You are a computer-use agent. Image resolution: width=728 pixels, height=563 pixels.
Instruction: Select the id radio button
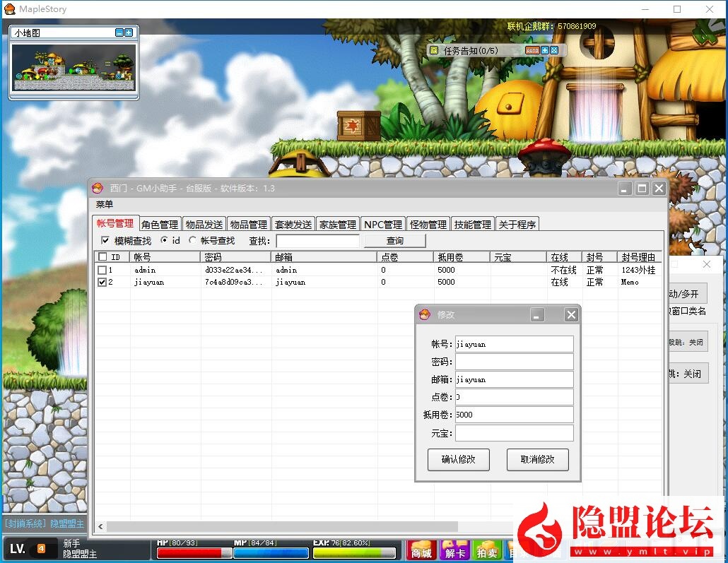(164, 241)
